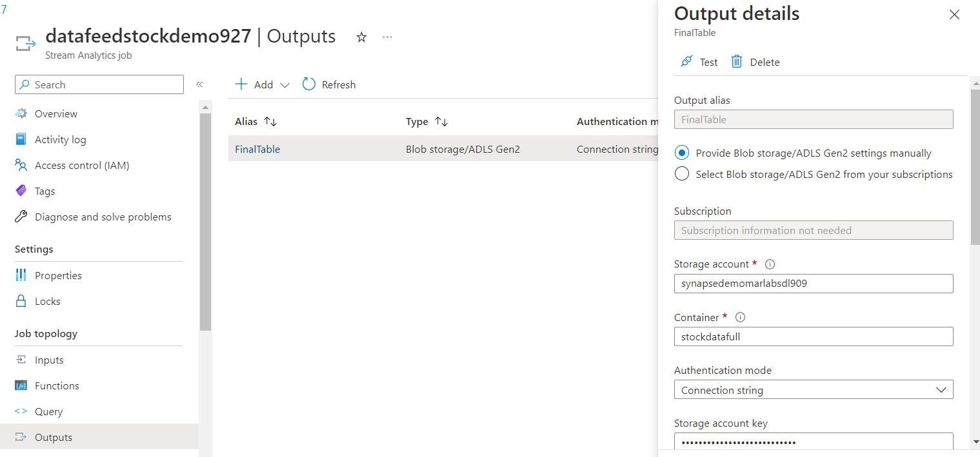Image resolution: width=980 pixels, height=457 pixels.
Task: Favorite the Outputs page with the star
Action: pyautogui.click(x=361, y=37)
